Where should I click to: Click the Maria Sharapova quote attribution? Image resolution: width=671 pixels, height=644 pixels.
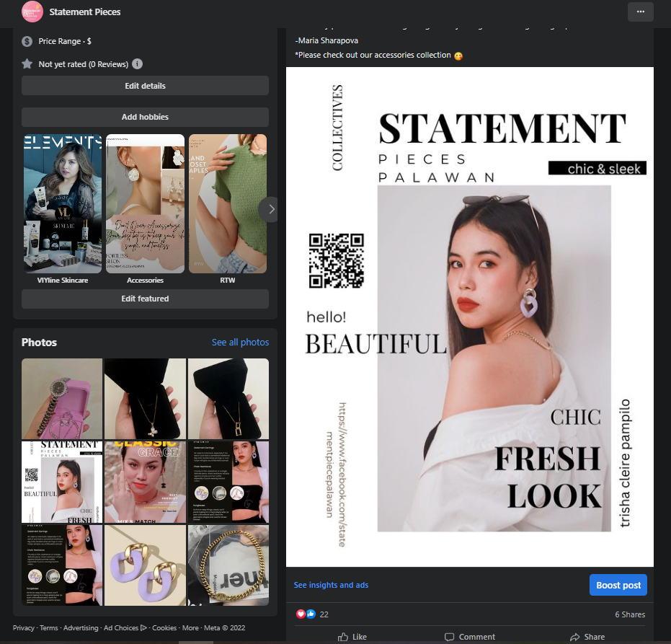326,40
